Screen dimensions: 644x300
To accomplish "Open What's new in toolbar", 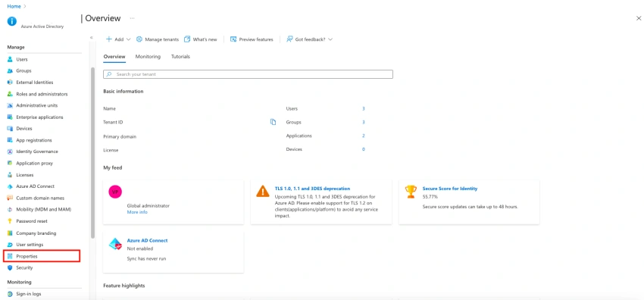I will click(201, 39).
